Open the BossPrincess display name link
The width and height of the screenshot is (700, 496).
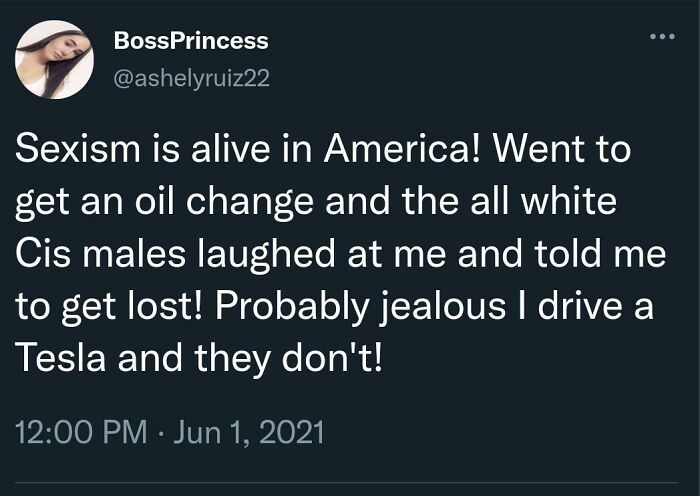tap(191, 41)
